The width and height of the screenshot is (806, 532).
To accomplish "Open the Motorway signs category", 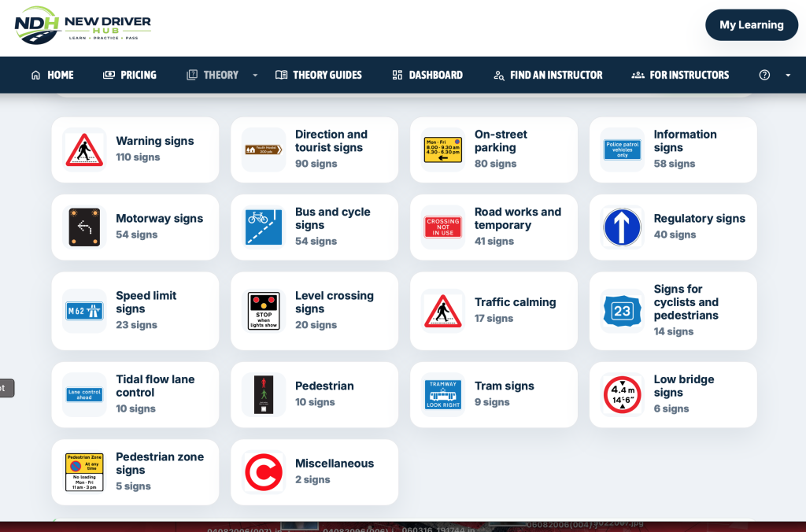I will pyautogui.click(x=135, y=227).
